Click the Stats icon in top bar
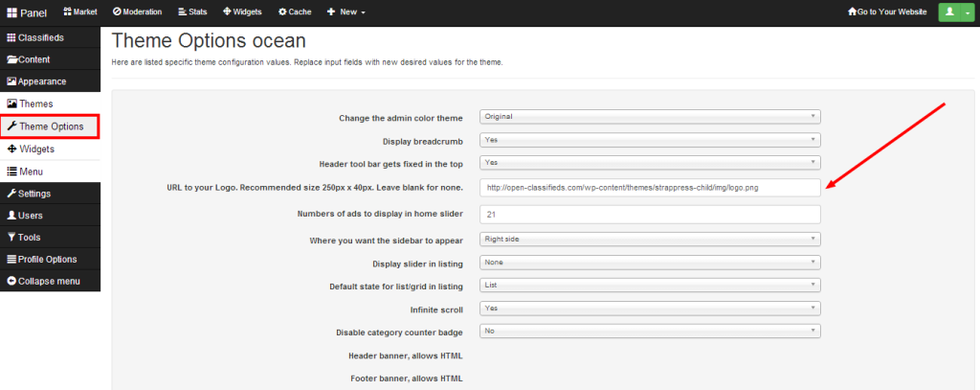Viewport: 980px width, 390px height. tap(183, 11)
